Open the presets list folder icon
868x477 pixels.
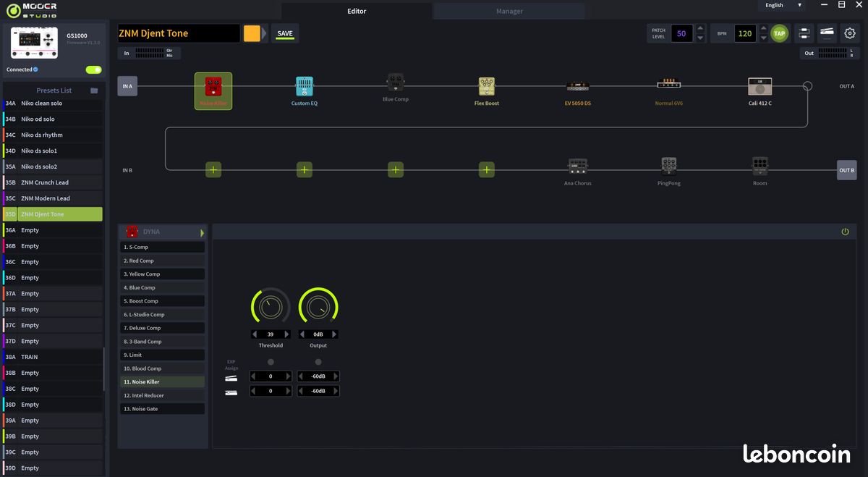[94, 90]
